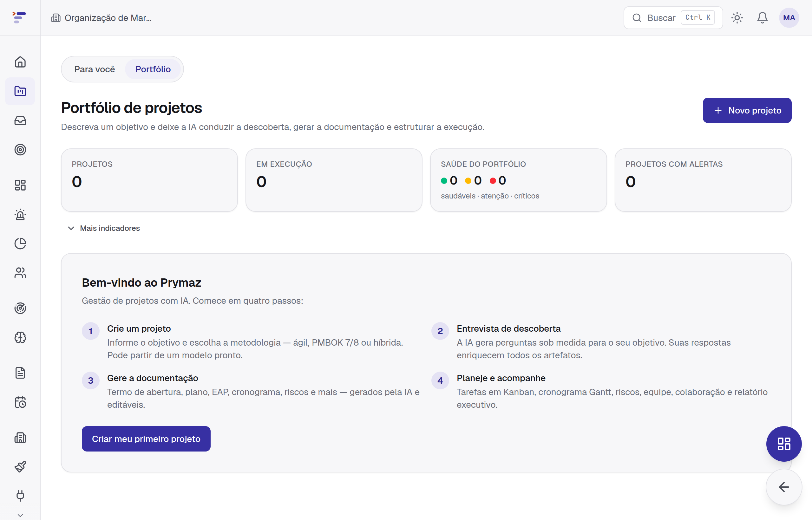Open the calendar-clock sidebar icon
Image resolution: width=812 pixels, height=520 pixels.
click(x=20, y=402)
